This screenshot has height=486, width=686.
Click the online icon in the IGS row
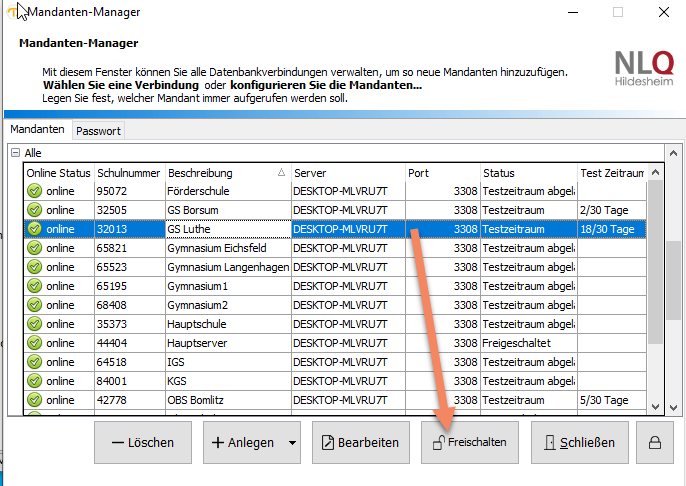(x=34, y=362)
